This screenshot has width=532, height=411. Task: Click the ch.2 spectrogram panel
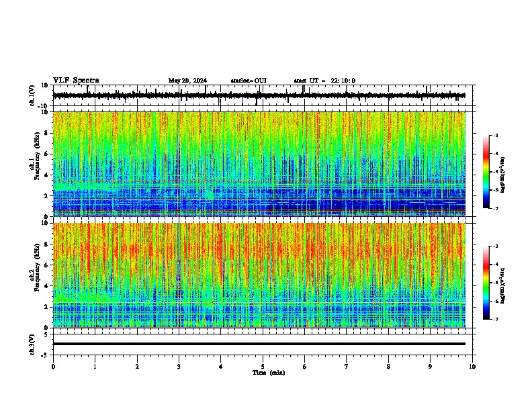(x=259, y=275)
